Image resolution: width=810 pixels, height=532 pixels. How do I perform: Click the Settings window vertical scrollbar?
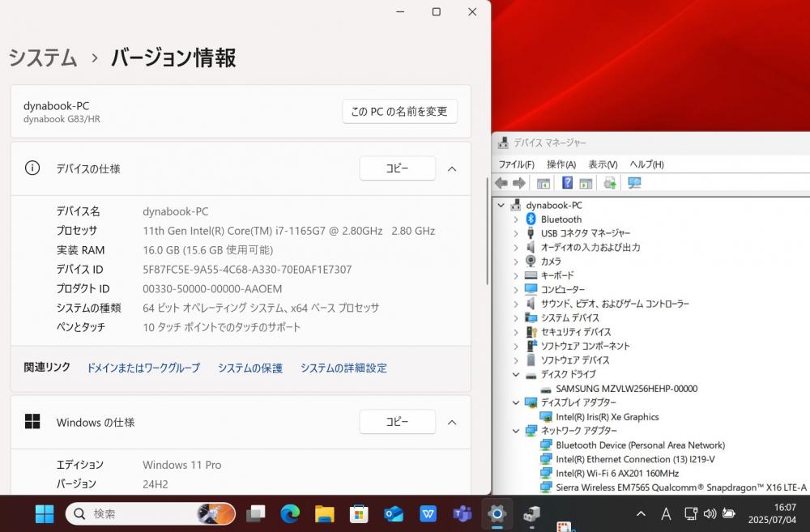pyautogui.click(x=487, y=231)
